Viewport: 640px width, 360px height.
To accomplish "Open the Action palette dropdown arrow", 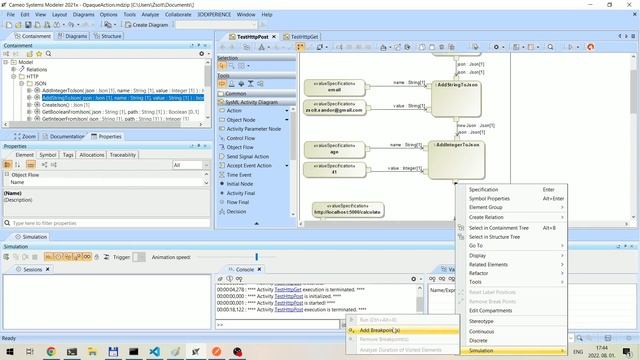I will click(x=287, y=111).
